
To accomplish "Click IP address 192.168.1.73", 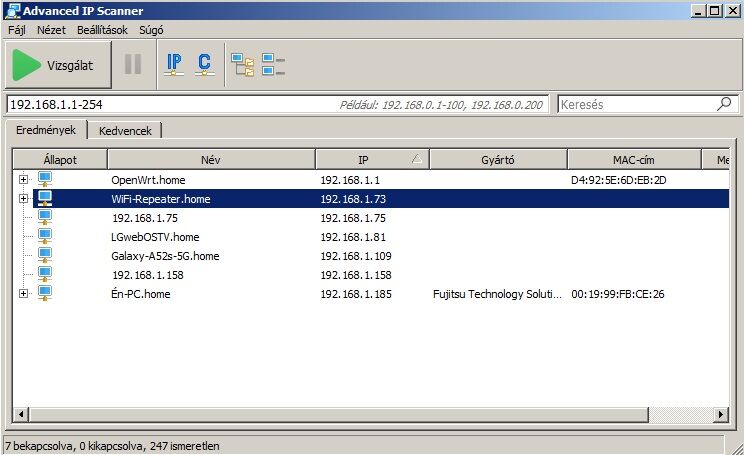I will [x=353, y=199].
